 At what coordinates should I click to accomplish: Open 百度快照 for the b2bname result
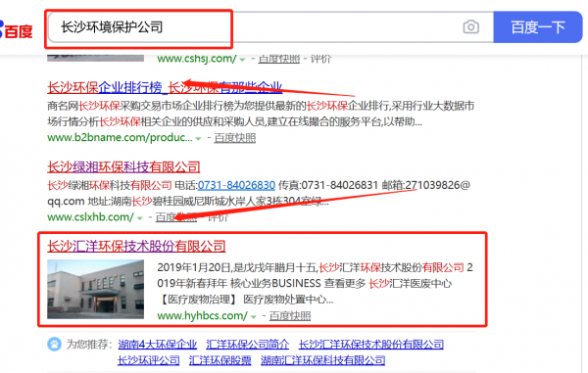click(235, 138)
